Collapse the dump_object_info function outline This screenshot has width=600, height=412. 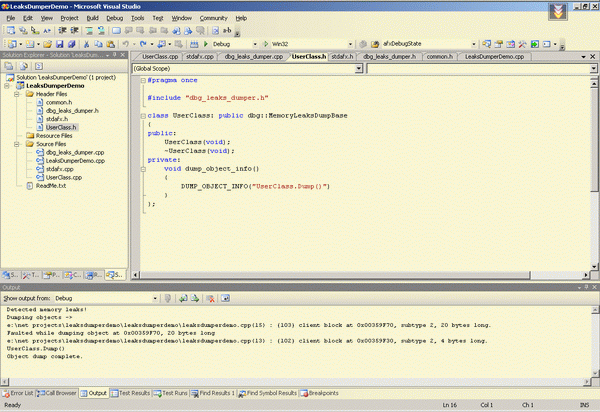pos(143,169)
